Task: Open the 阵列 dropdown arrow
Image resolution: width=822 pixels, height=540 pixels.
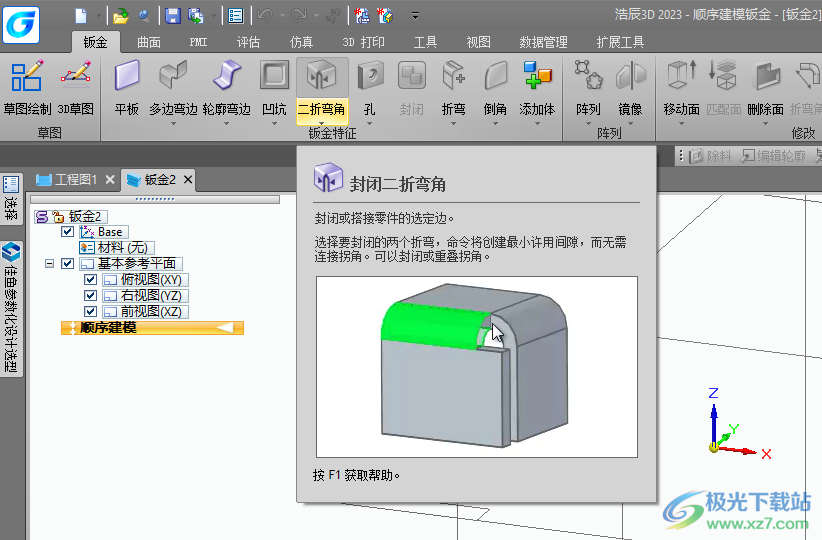Action: pyautogui.click(x=588, y=124)
